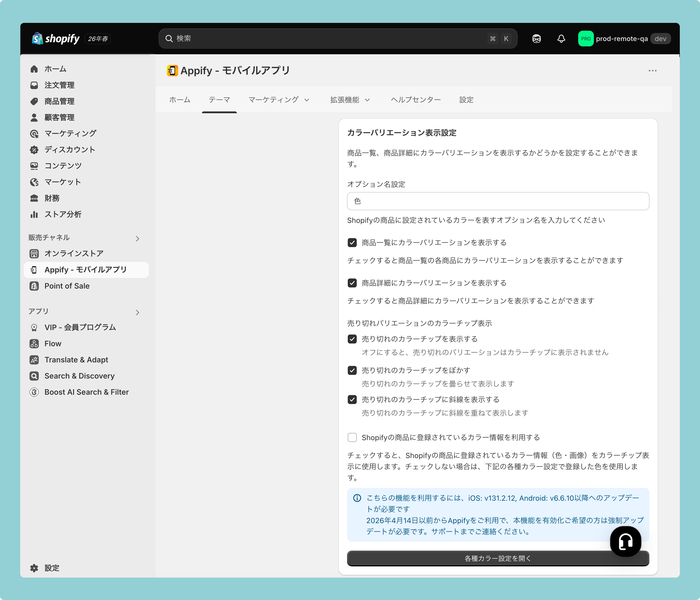Click the PRO store avatar
This screenshot has height=600, width=700.
tap(586, 39)
